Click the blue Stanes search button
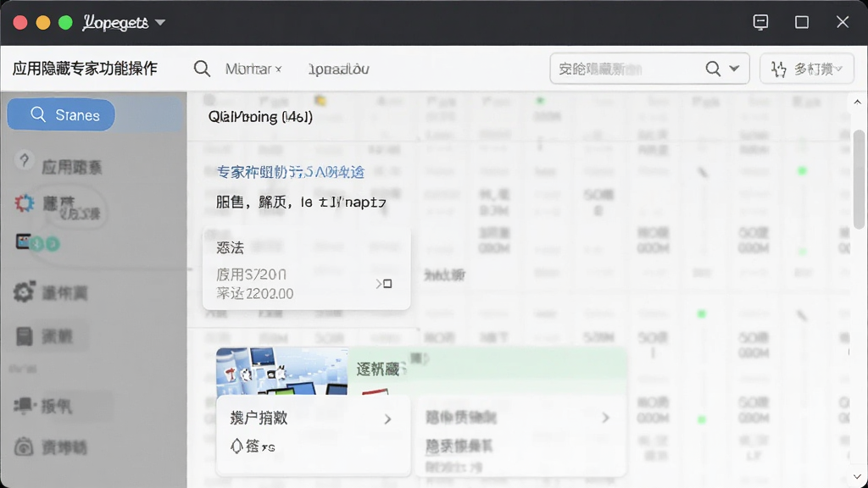This screenshot has width=868, height=488. coord(61,114)
